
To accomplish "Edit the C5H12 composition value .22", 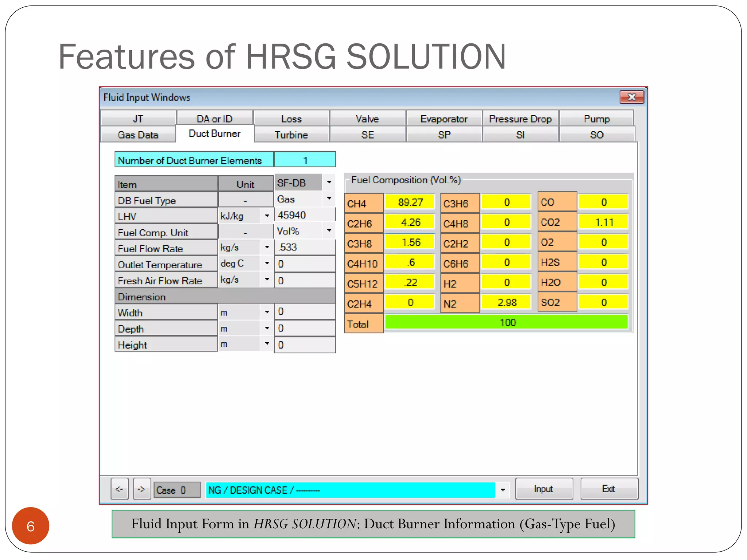I will (410, 282).
